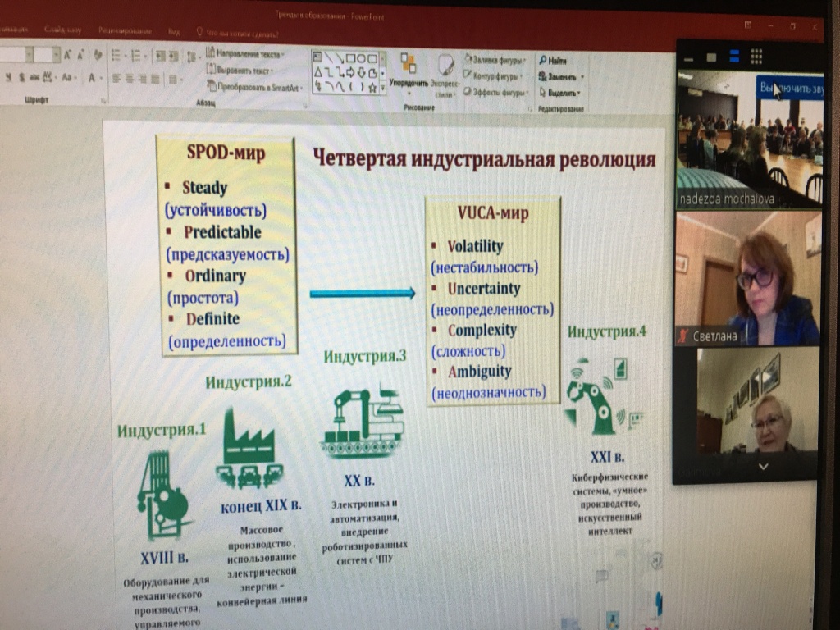
Task: Switch Zoom panel to grid view
Action: (x=756, y=56)
